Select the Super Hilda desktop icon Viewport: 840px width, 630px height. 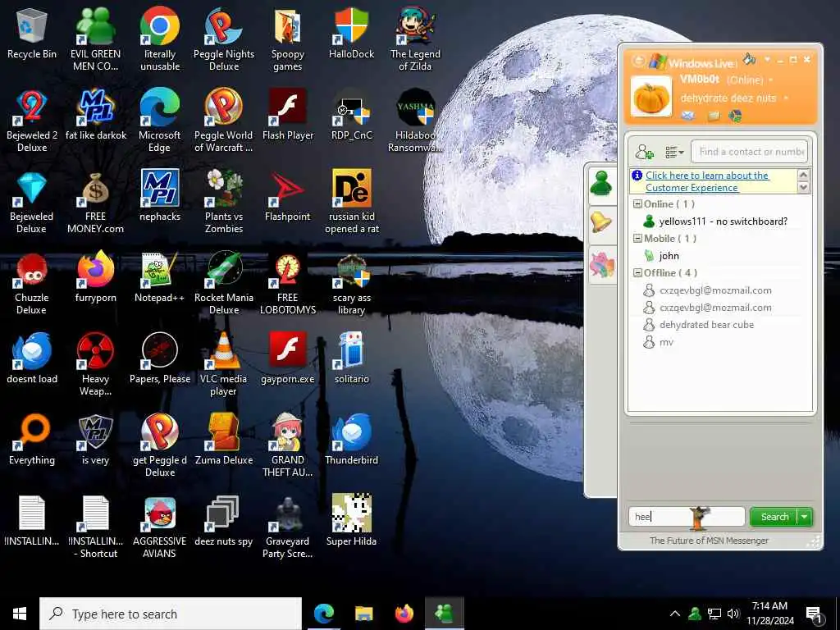point(351,521)
